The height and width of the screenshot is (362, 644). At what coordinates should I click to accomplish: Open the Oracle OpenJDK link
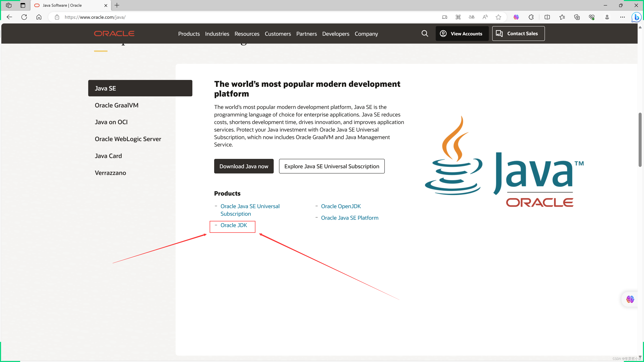[341, 206]
